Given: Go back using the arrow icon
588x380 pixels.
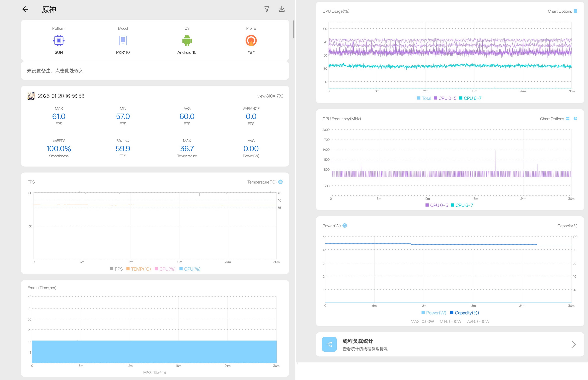Looking at the screenshot, I should [25, 9].
